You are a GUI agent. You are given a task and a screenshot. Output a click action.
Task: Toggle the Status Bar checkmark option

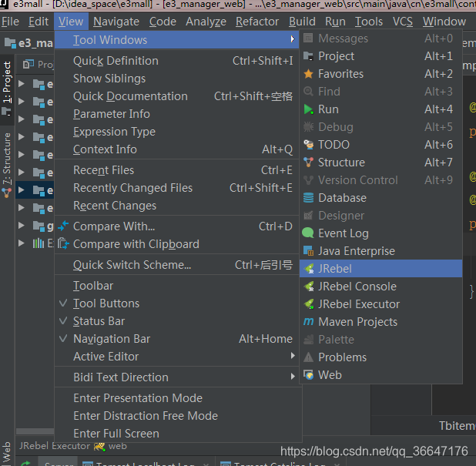click(176, 321)
